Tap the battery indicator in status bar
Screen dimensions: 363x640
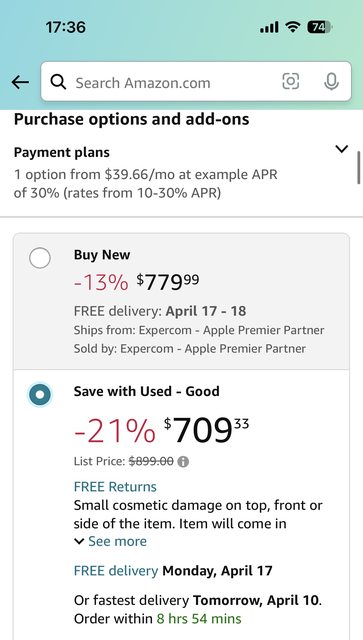coord(320,27)
